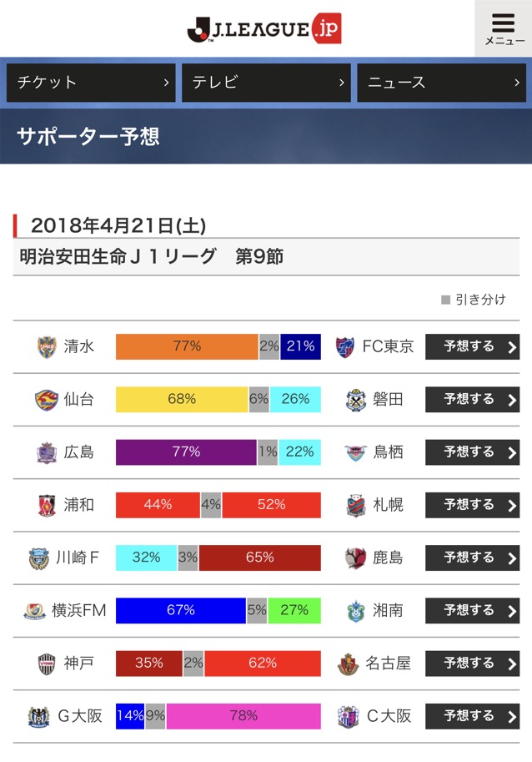Select the G大阪 club emblem

coord(37,716)
